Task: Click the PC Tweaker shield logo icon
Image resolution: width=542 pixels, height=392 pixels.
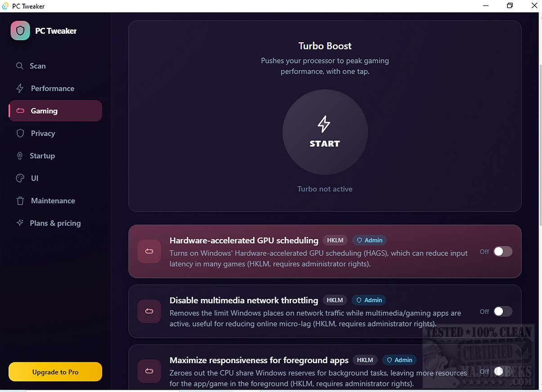Action: (x=20, y=31)
